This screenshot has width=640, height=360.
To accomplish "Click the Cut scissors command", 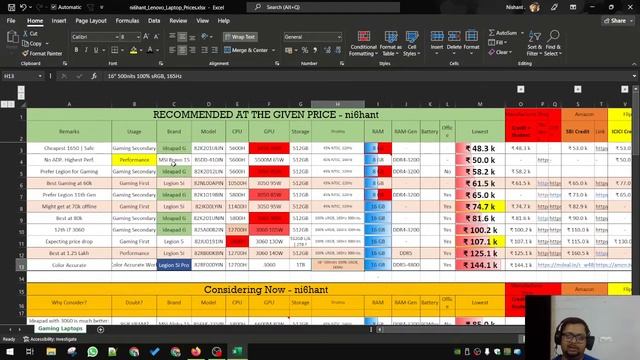I will click(x=30, y=33).
